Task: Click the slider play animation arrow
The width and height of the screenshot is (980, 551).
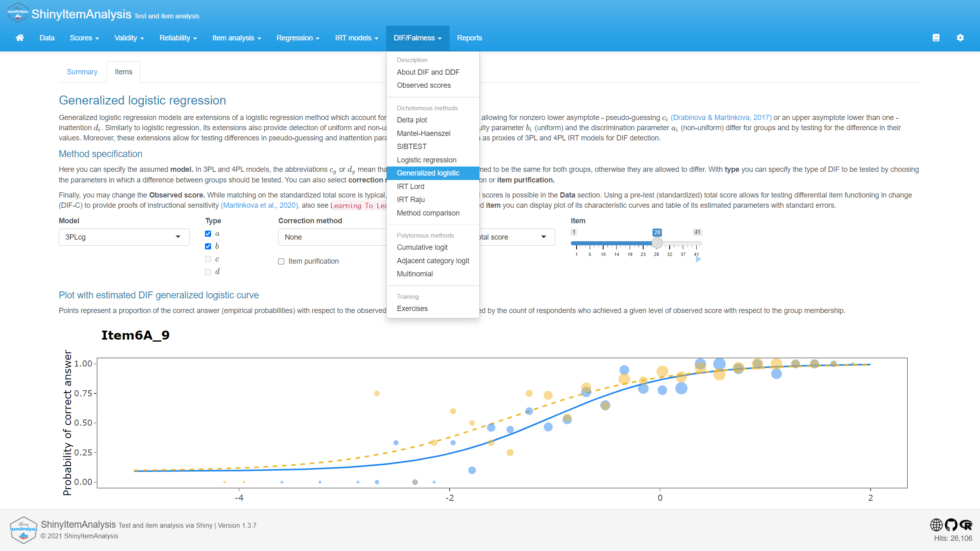Action: click(x=698, y=259)
